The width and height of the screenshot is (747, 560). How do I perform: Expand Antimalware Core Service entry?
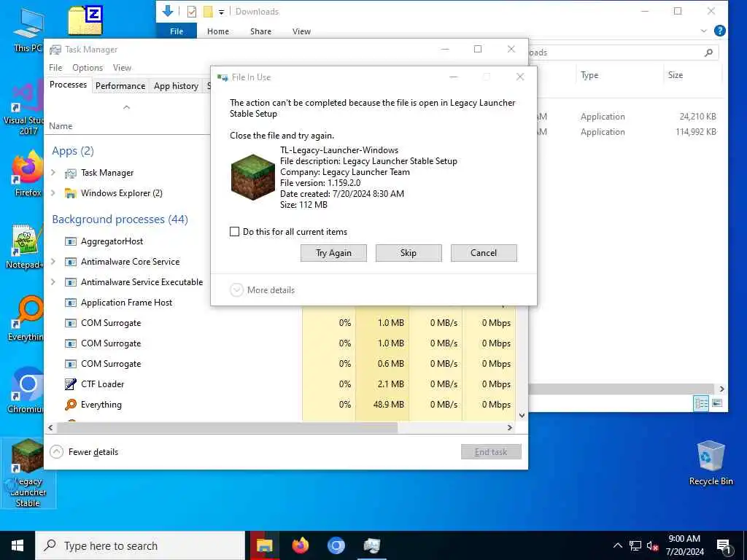pos(53,262)
